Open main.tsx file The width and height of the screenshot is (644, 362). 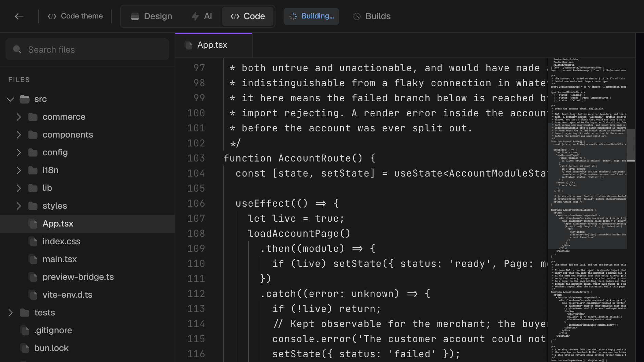tap(87, 259)
